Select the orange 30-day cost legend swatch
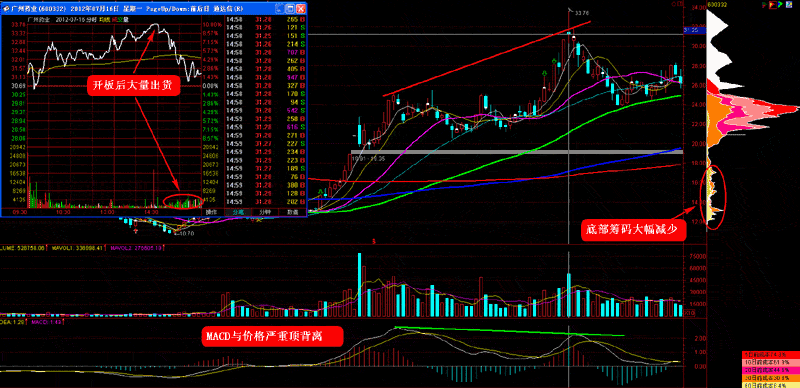This screenshot has height=388, width=800. [x=771, y=378]
